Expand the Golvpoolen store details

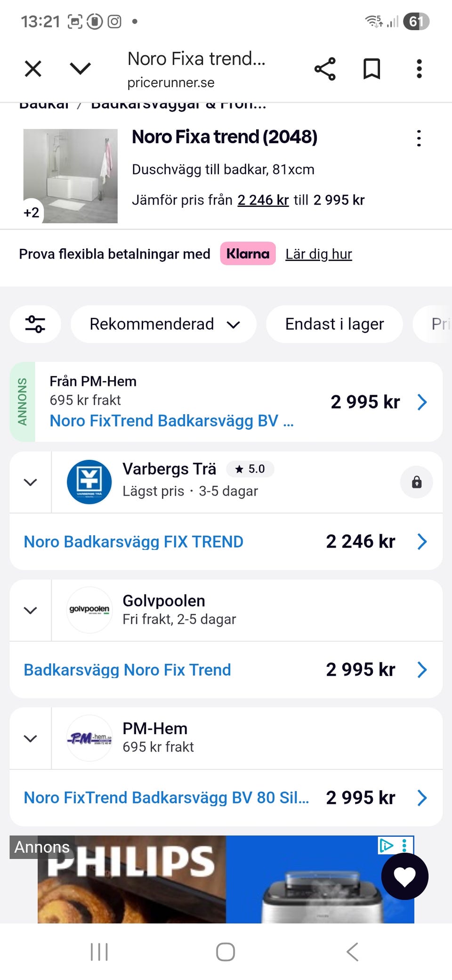[x=31, y=610]
